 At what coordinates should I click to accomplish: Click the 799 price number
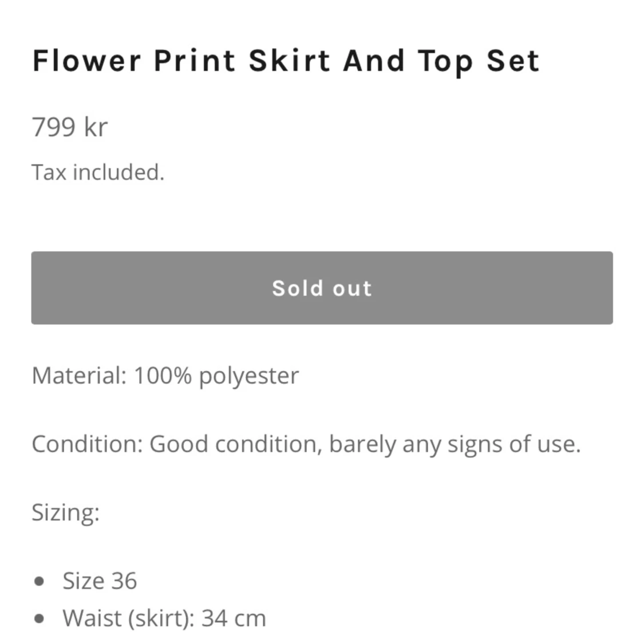[54, 127]
